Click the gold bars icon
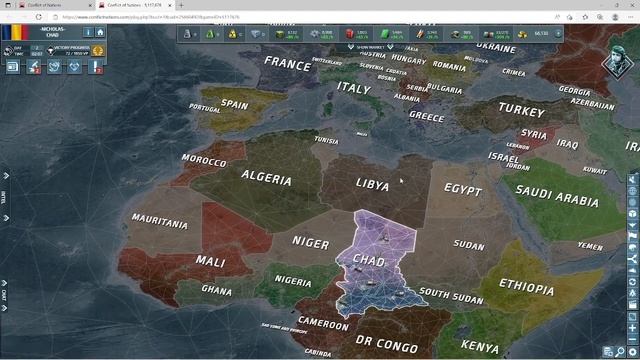Viewport: 640px width, 360px height. 522,34
